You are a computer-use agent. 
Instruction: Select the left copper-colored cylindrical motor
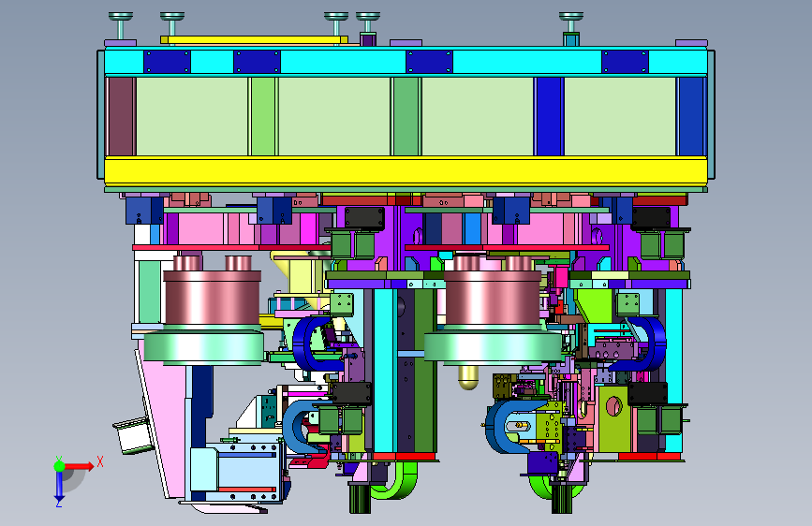(x=213, y=298)
